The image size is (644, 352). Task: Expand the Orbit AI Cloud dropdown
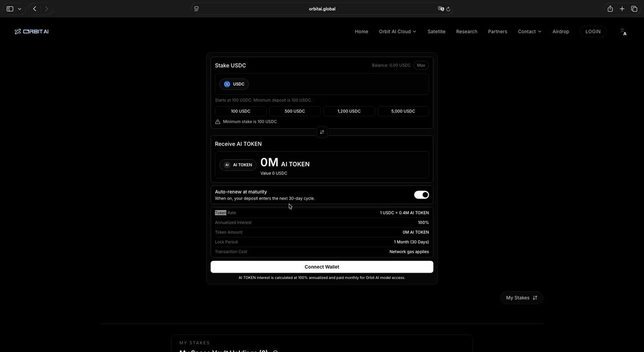tap(398, 32)
